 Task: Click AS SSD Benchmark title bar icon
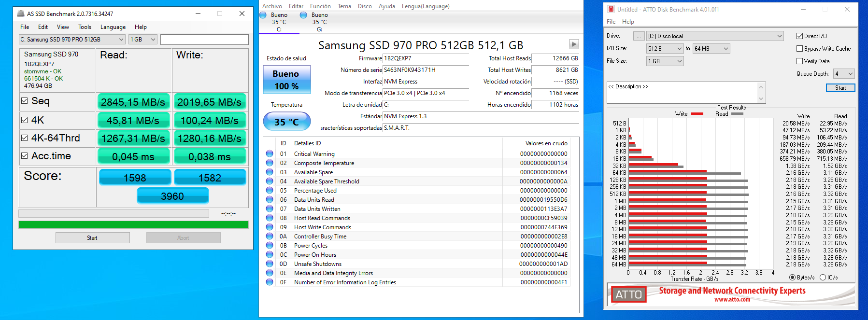pos(21,14)
